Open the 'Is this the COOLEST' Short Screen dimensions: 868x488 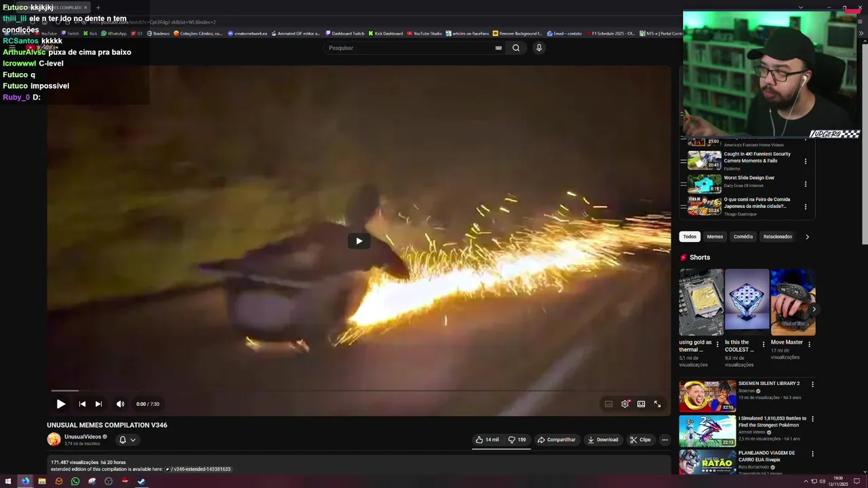pos(747,302)
